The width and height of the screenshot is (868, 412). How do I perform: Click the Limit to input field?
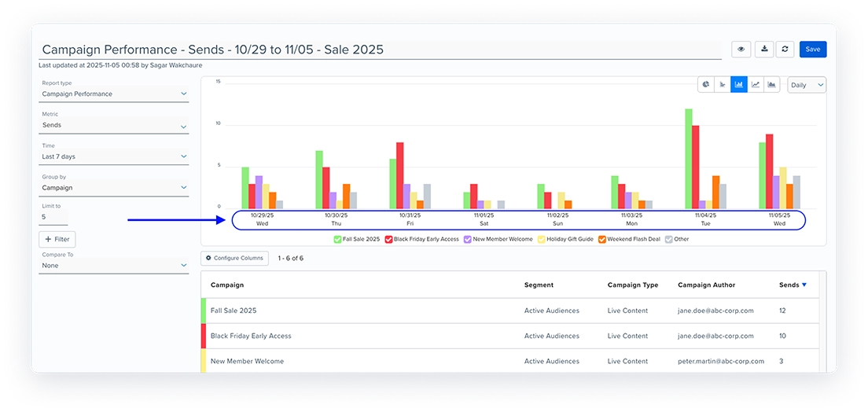pos(53,217)
